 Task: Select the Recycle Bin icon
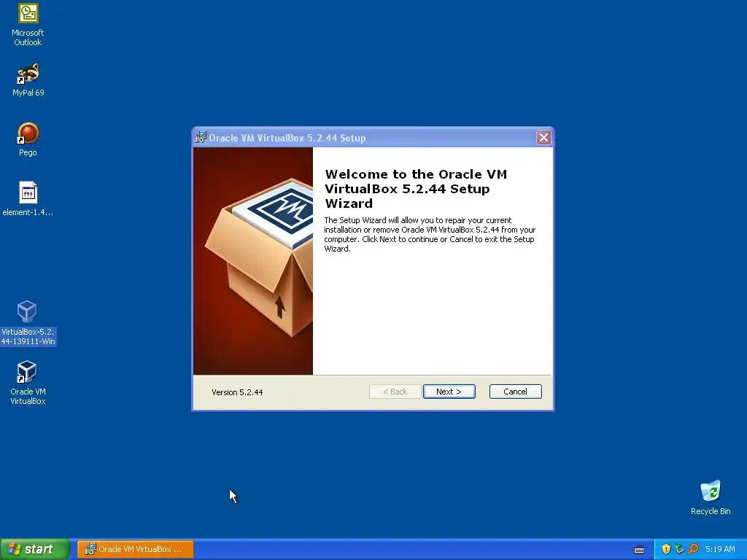(711, 498)
